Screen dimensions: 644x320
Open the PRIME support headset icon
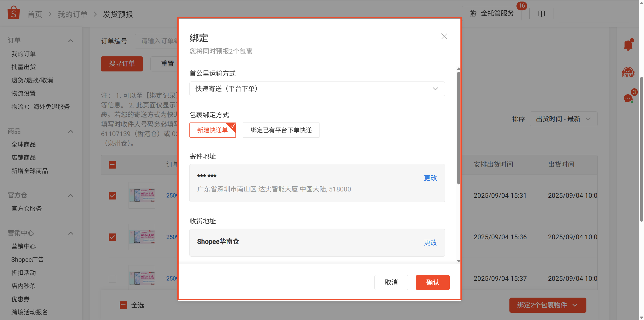tap(628, 72)
